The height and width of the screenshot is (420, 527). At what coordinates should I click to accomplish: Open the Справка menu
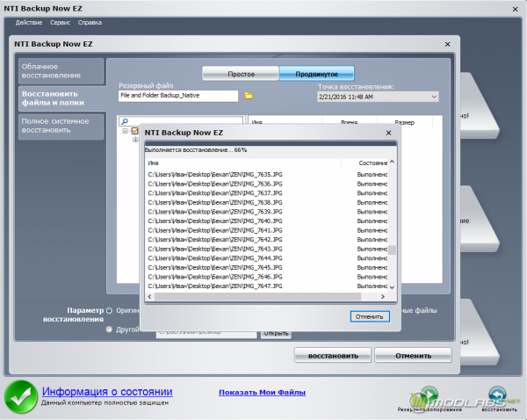[x=90, y=23]
